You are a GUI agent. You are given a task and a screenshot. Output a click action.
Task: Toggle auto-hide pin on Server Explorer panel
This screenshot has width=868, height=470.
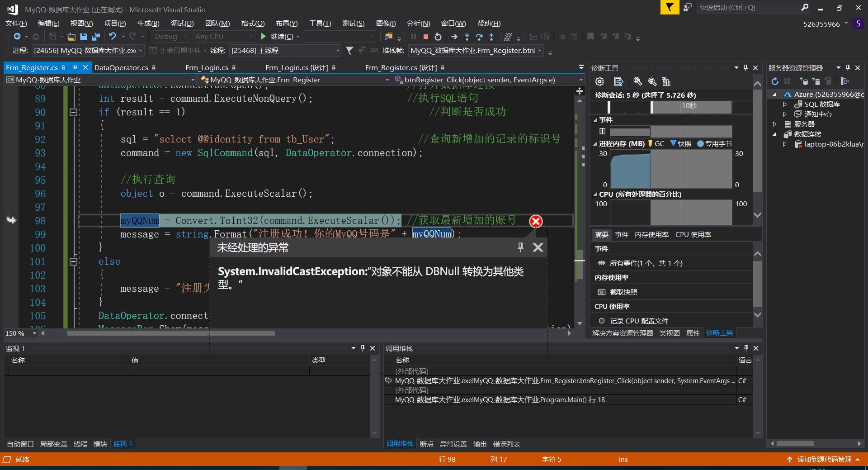pyautogui.click(x=848, y=68)
